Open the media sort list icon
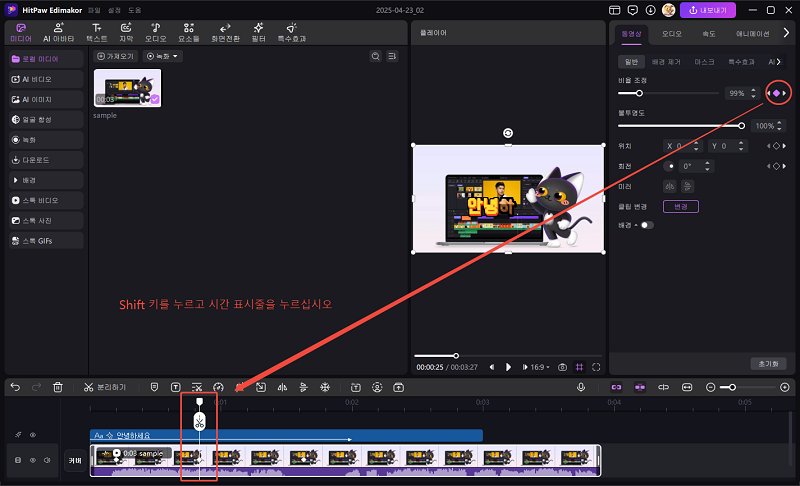Image resolution: width=800 pixels, height=486 pixels. point(392,56)
